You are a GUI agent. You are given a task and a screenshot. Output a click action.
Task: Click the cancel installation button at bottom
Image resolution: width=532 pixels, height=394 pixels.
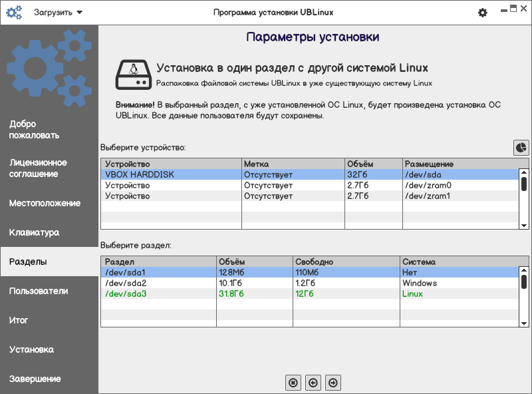coord(293,382)
